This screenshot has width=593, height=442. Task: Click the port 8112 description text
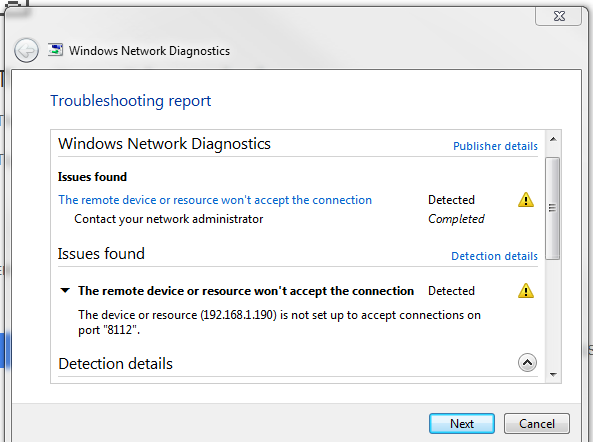279,322
